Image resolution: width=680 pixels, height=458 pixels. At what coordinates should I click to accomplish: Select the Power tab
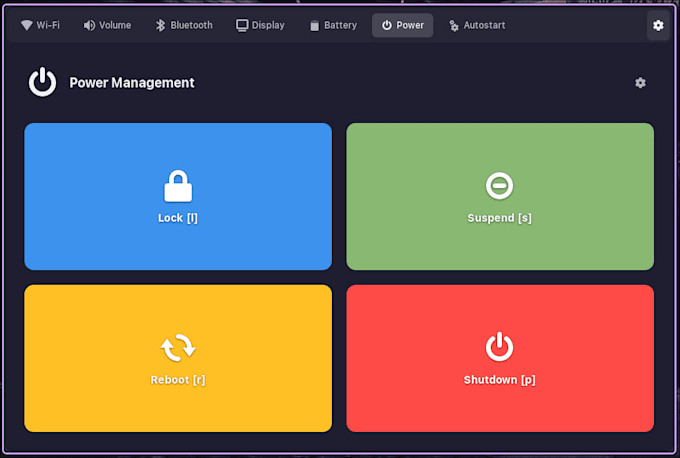[402, 25]
